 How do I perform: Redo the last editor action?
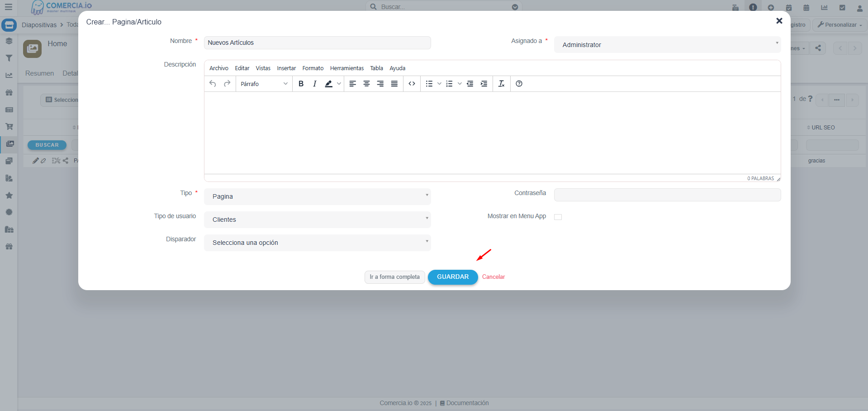pyautogui.click(x=227, y=84)
